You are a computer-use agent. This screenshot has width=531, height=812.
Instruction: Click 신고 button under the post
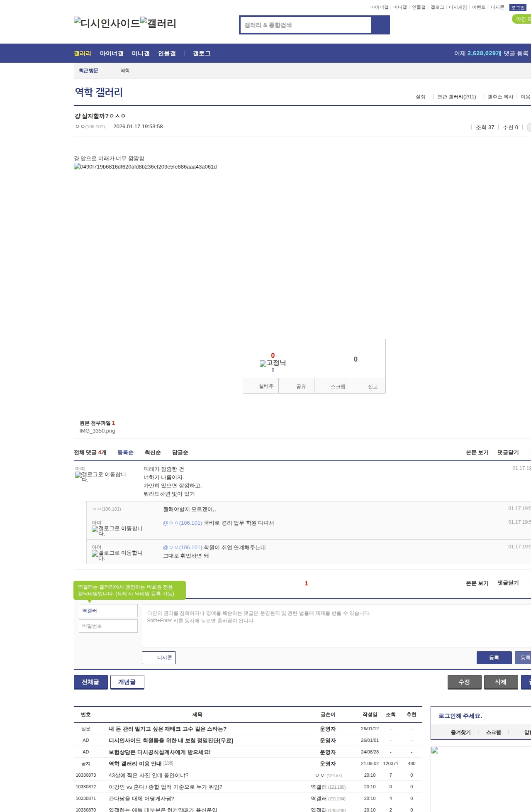[x=368, y=386]
